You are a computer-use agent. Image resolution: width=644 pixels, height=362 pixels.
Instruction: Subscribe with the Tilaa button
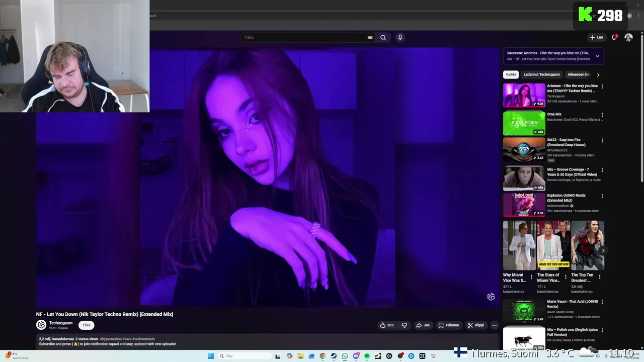pos(87,325)
